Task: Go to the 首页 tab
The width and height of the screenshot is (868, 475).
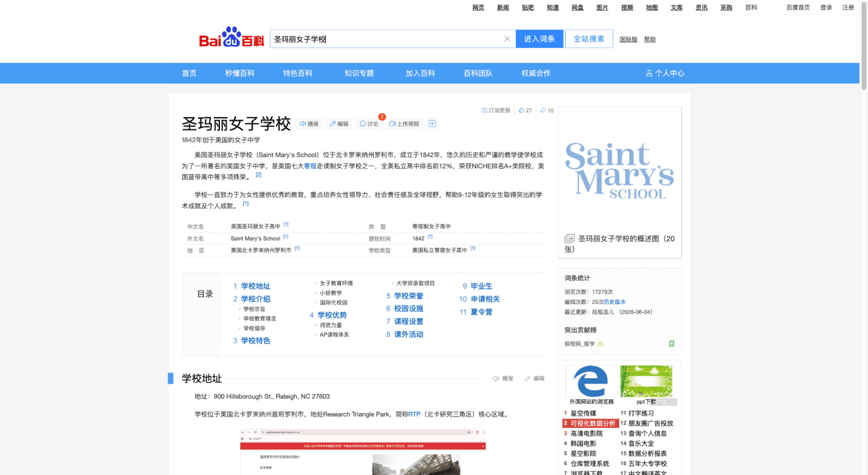Action: 189,74
